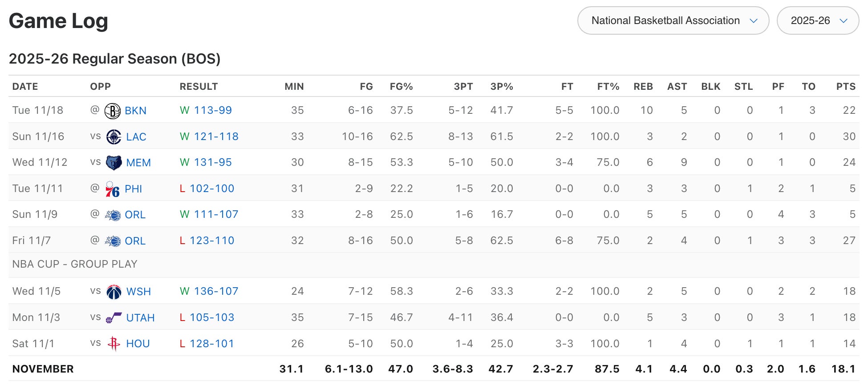The width and height of the screenshot is (868, 385).
Task: Click the UTAH team name link
Action: [140, 318]
